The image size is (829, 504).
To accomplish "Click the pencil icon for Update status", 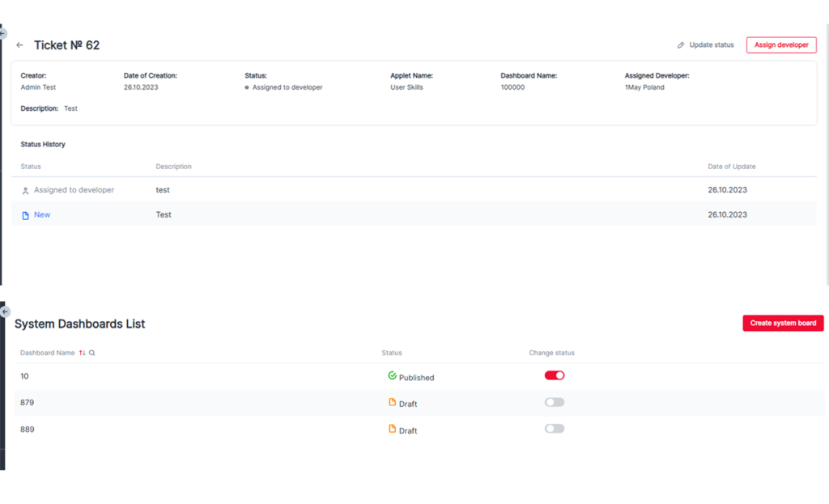I will click(x=681, y=45).
